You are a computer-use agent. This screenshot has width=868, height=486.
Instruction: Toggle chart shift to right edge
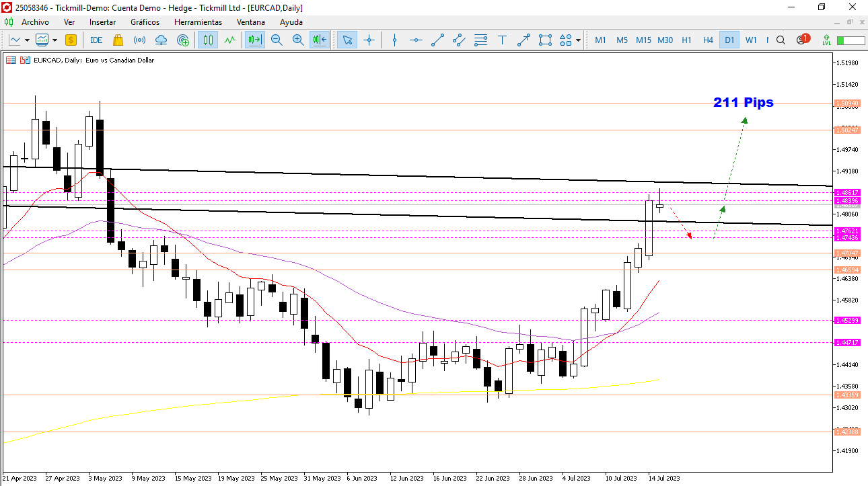(255, 40)
